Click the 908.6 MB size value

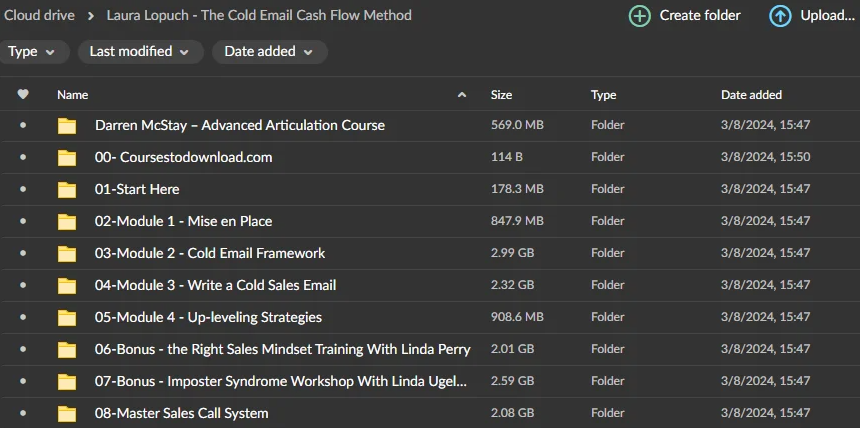pyautogui.click(x=517, y=317)
